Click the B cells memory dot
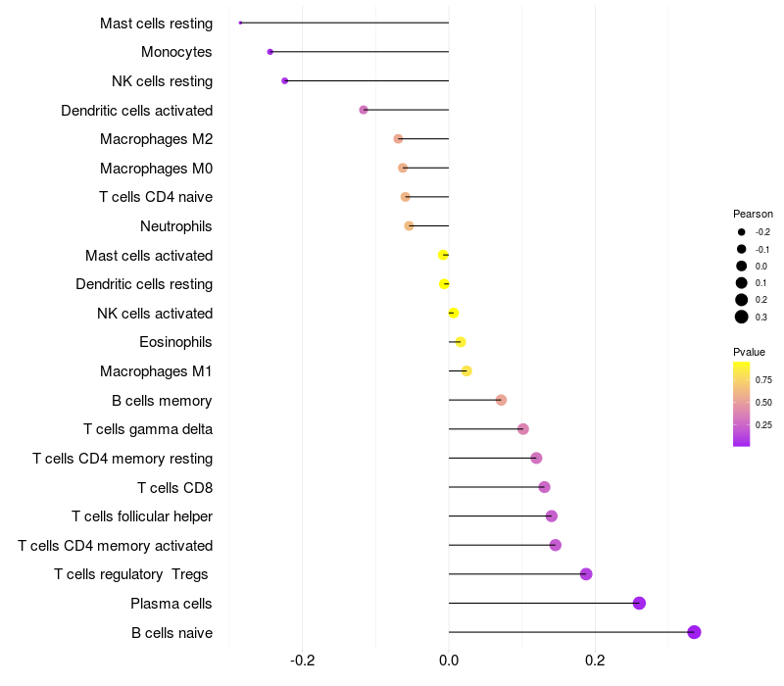This screenshot has width=784, height=686. (501, 400)
